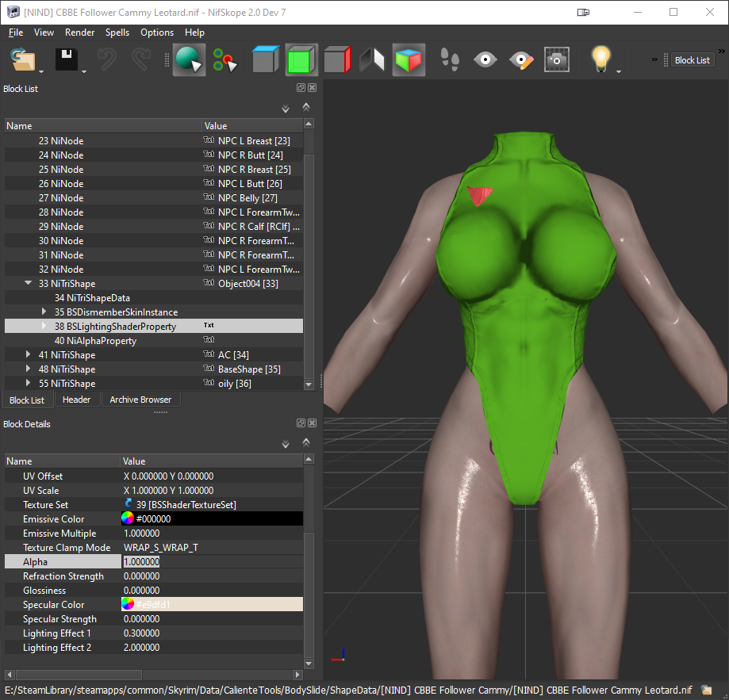The width and height of the screenshot is (729, 700).
Task: Switch to the Archive Browser tab
Action: [x=140, y=400]
